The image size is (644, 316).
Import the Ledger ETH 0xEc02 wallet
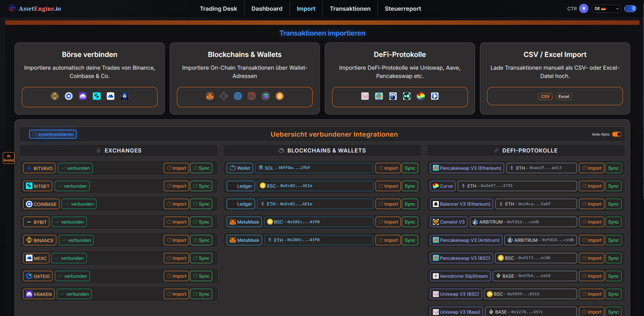click(x=388, y=204)
